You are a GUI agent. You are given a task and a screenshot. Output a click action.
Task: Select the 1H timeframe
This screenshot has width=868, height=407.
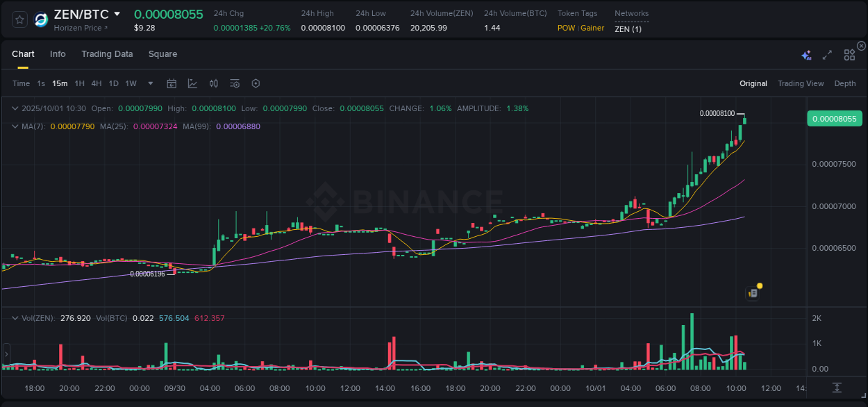coord(79,83)
